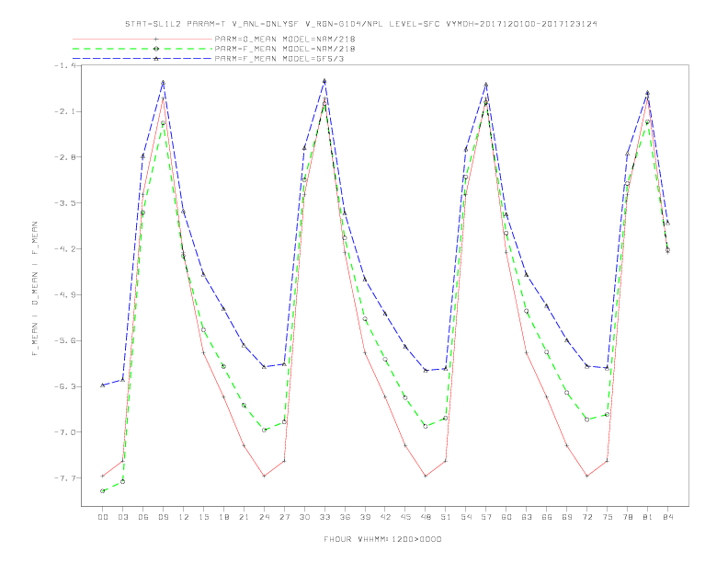Click x-axis tick label 69
728x563 pixels.
click(567, 517)
